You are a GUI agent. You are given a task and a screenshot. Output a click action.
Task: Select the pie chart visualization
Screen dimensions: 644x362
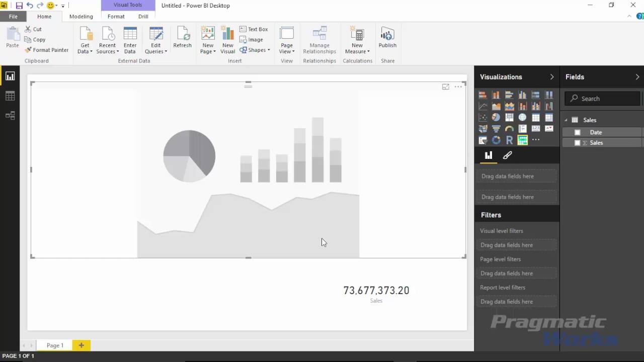tap(496, 117)
